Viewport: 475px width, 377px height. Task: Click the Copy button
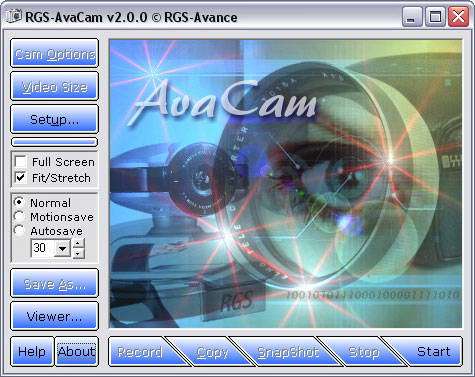(212, 352)
